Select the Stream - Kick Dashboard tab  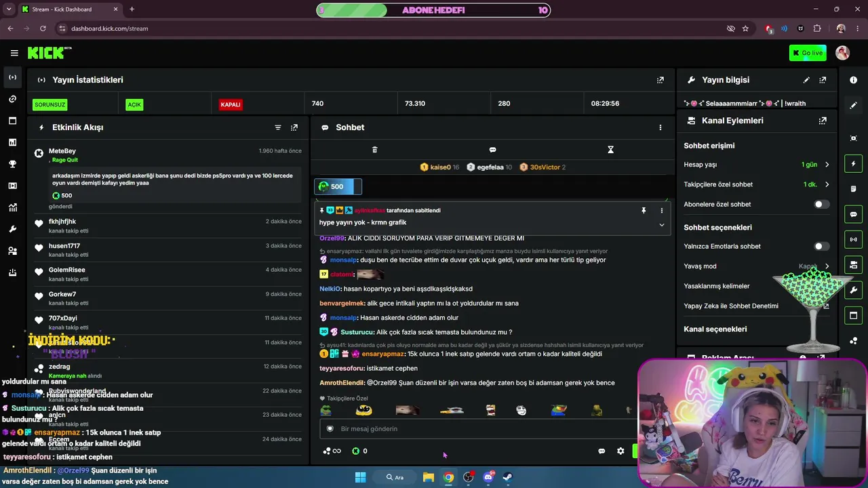pos(68,9)
